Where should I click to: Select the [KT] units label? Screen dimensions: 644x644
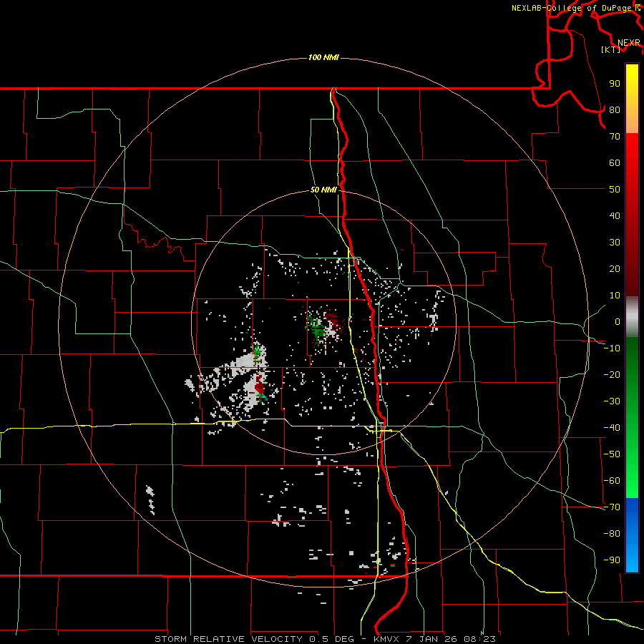pyautogui.click(x=611, y=49)
